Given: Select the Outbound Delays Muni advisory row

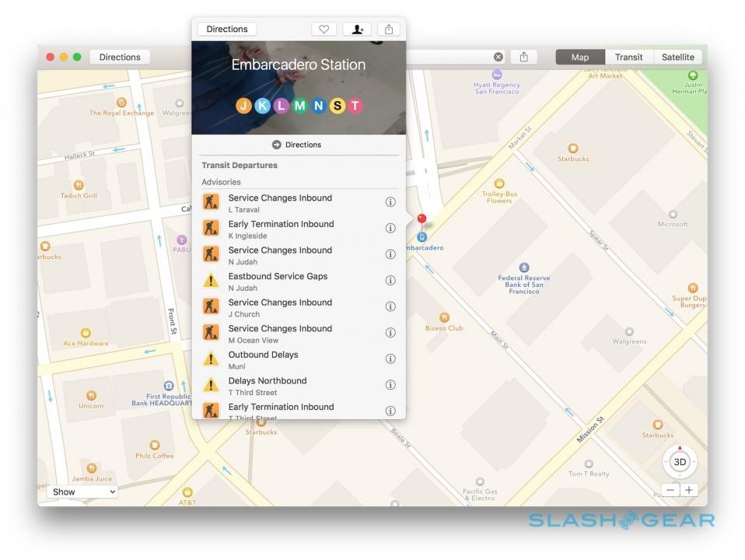Looking at the screenshot, I should click(x=299, y=360).
